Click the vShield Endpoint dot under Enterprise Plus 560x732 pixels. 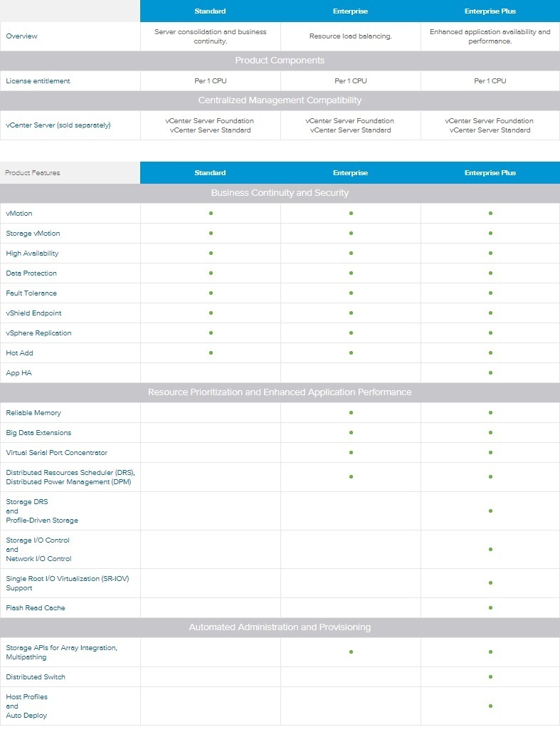[490, 313]
